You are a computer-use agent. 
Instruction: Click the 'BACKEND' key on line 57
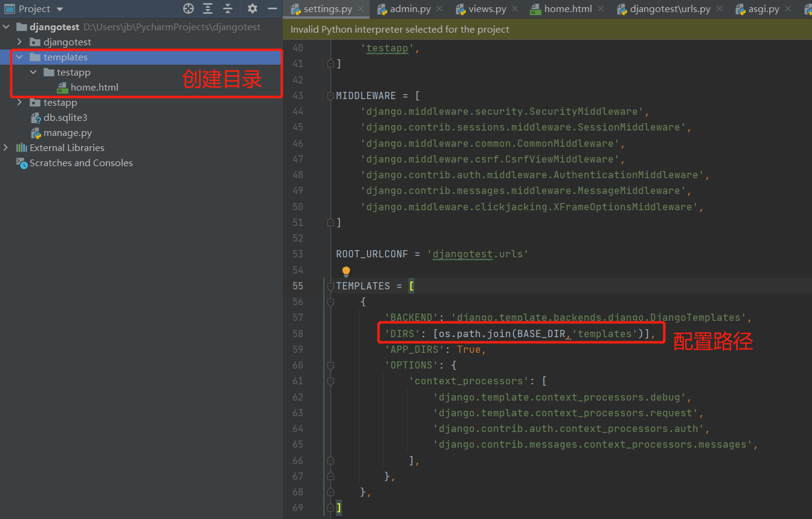point(411,317)
